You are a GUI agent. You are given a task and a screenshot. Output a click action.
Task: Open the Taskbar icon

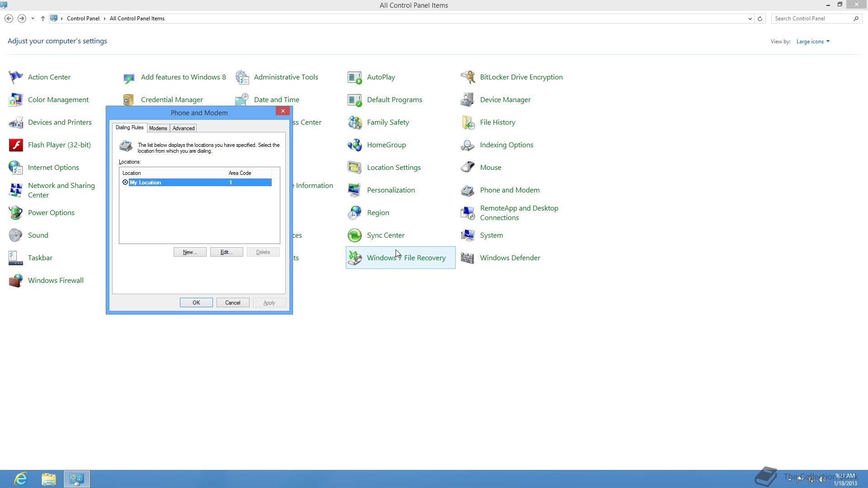(x=16, y=258)
